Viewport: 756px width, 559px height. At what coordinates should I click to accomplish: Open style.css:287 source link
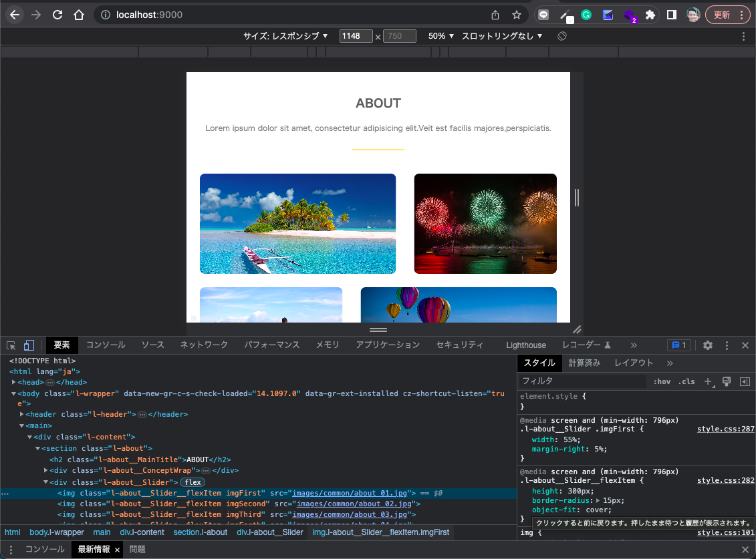click(726, 429)
